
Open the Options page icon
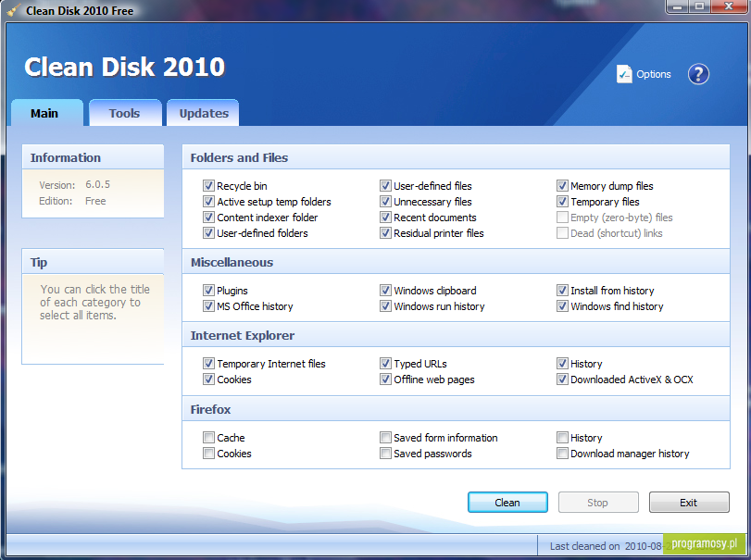coord(624,74)
